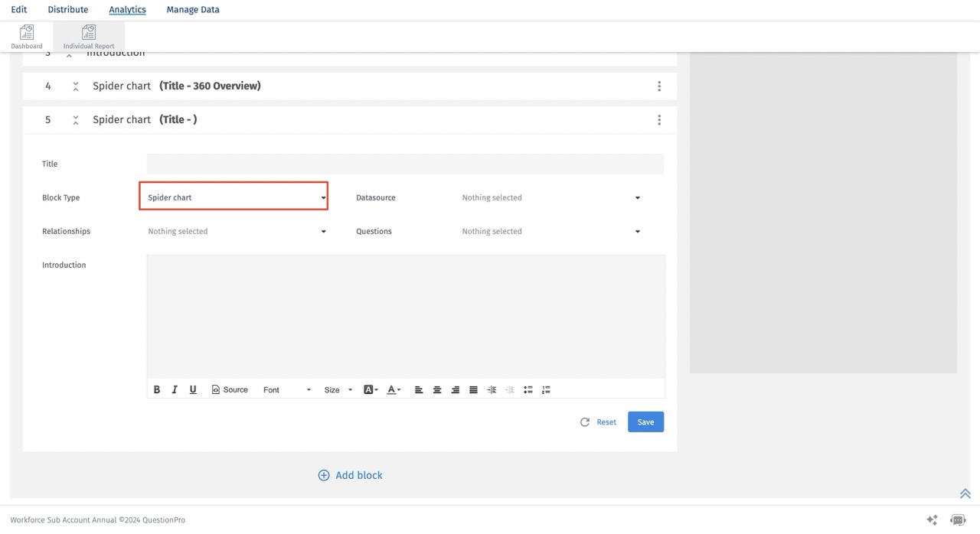Open the Questions dropdown
This screenshot has width=980, height=534.
[550, 231]
